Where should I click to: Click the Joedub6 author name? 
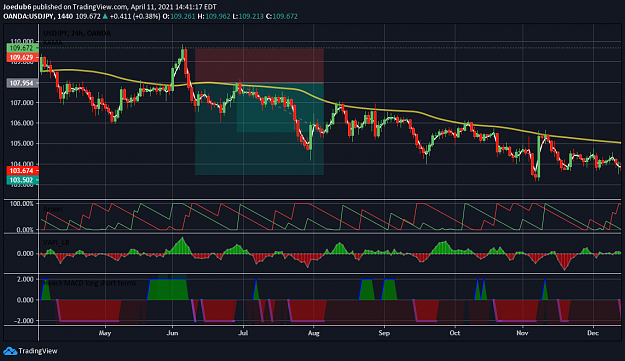(17, 7)
